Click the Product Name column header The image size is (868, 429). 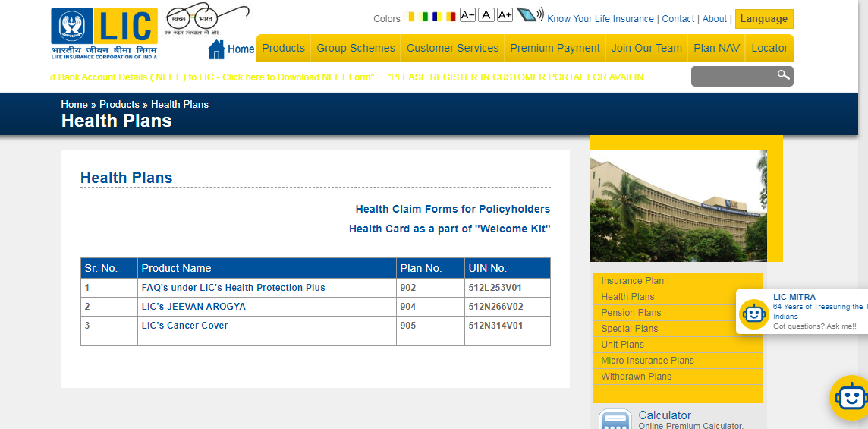(267, 268)
